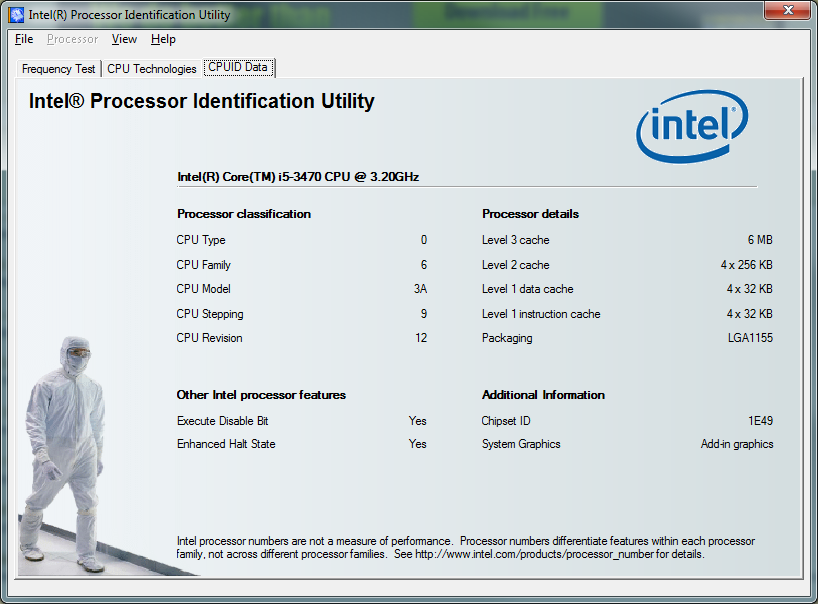Click the CPU Revision value 12
Screen dimensions: 818x604
pos(421,338)
